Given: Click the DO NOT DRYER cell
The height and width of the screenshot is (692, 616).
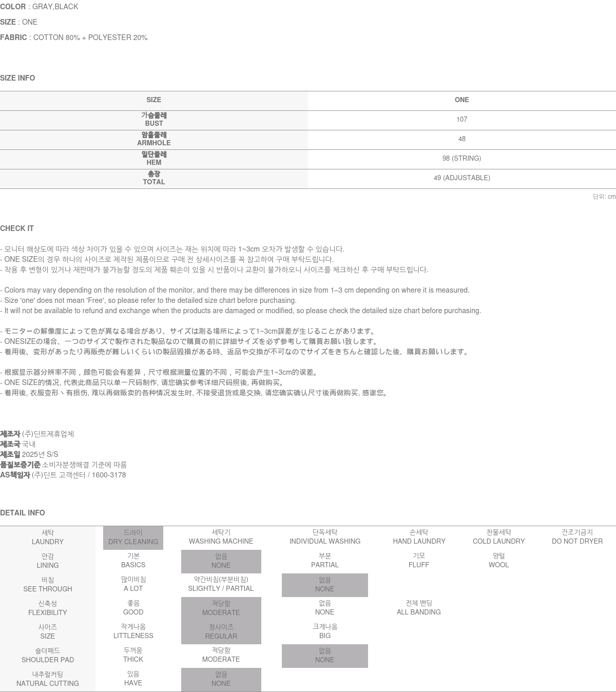Looking at the screenshot, I should tap(577, 537).
